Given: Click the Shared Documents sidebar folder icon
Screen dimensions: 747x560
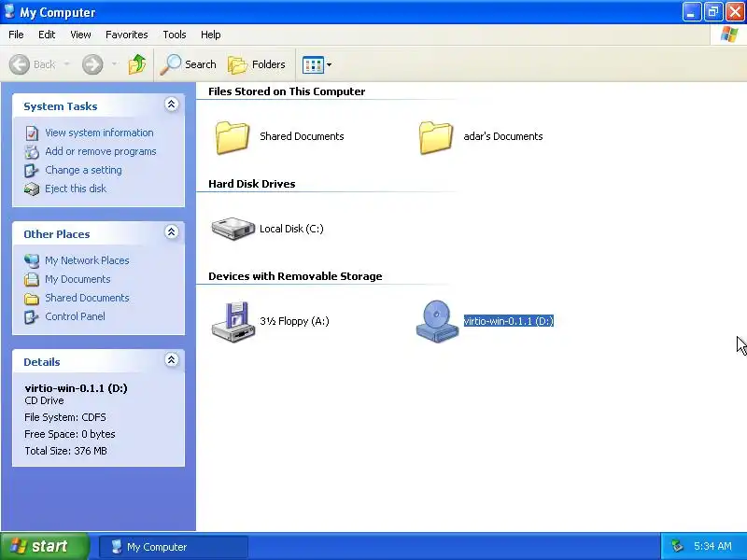Looking at the screenshot, I should 32,299.
